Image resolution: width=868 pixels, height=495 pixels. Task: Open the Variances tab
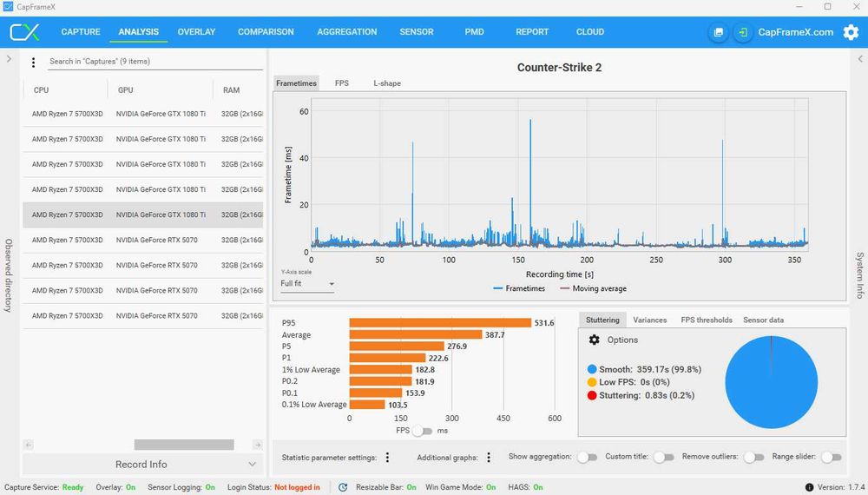coord(650,320)
